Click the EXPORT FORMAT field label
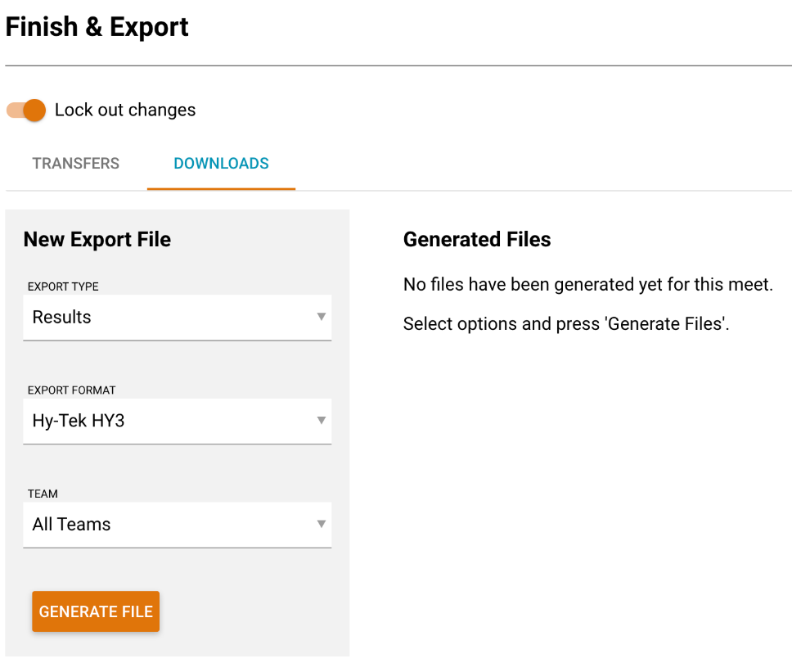 pos(72,390)
